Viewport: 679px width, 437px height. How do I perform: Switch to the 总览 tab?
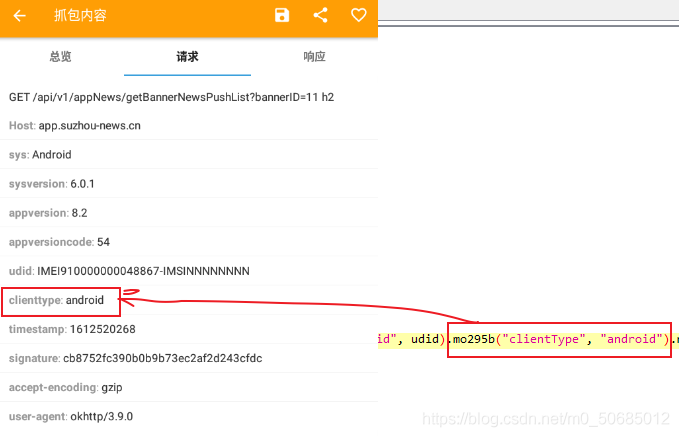(60, 57)
